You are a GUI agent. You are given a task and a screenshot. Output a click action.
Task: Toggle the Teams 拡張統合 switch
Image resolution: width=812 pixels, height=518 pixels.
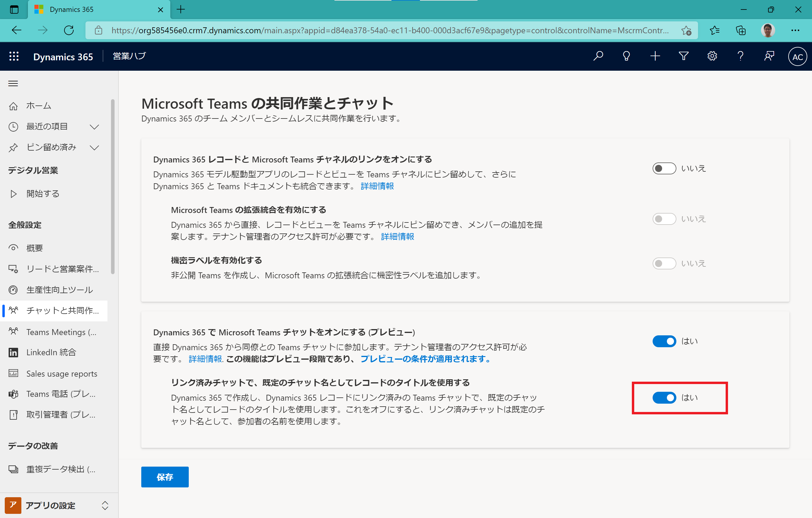(x=664, y=219)
